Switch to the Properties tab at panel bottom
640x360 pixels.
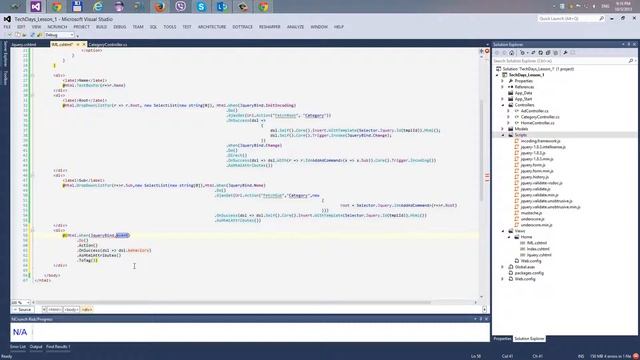pyautogui.click(x=502, y=339)
